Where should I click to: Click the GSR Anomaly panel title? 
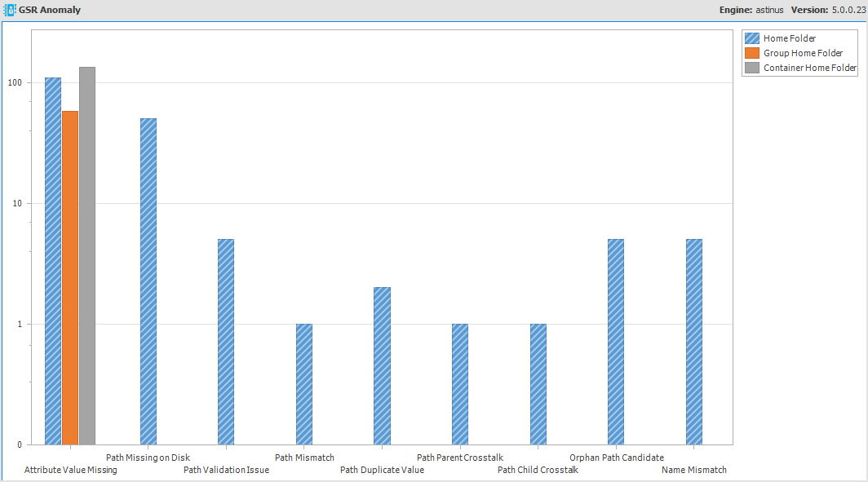click(50, 10)
